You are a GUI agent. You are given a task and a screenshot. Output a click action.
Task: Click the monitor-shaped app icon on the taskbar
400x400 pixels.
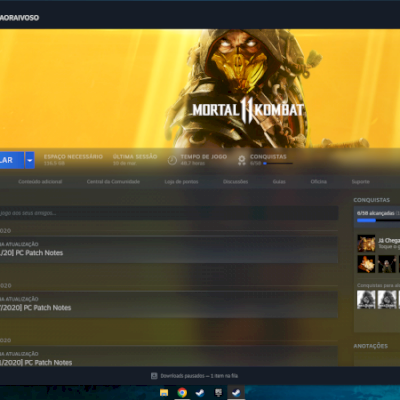[x=218, y=392]
